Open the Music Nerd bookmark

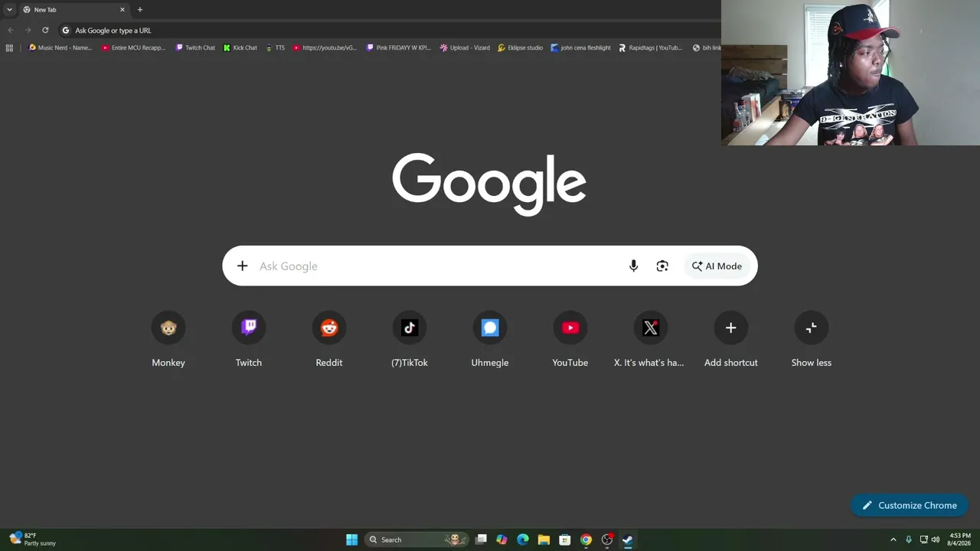point(60,47)
